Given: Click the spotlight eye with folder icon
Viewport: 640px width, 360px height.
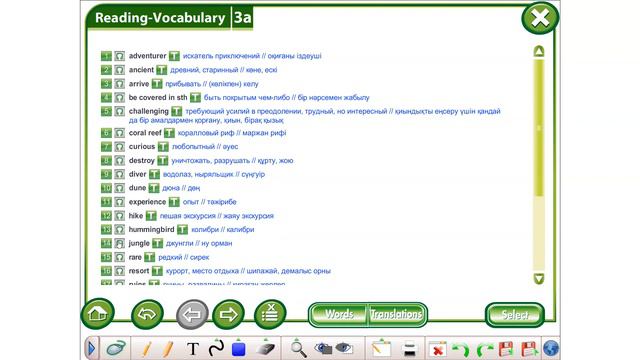Looking at the screenshot, I should click(323, 349).
